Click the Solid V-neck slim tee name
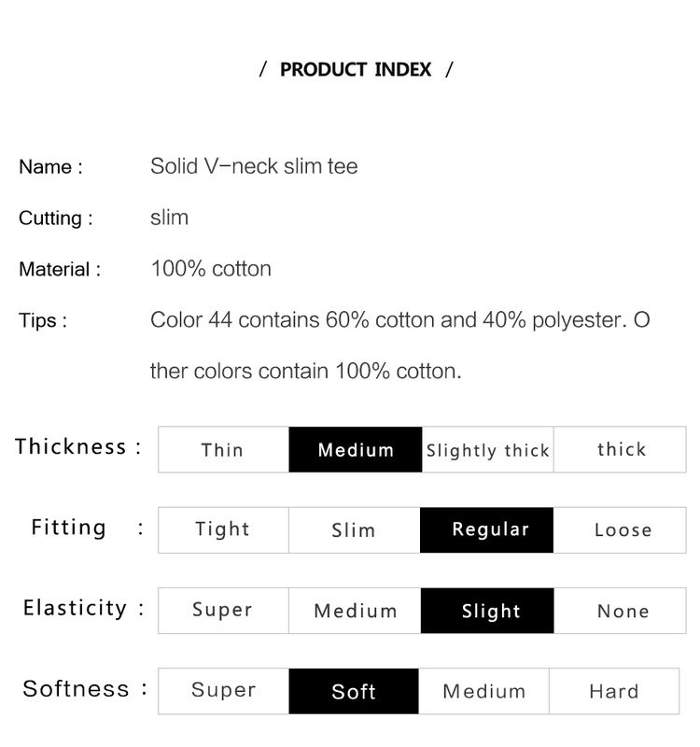This screenshot has height=747, width=700. (254, 167)
